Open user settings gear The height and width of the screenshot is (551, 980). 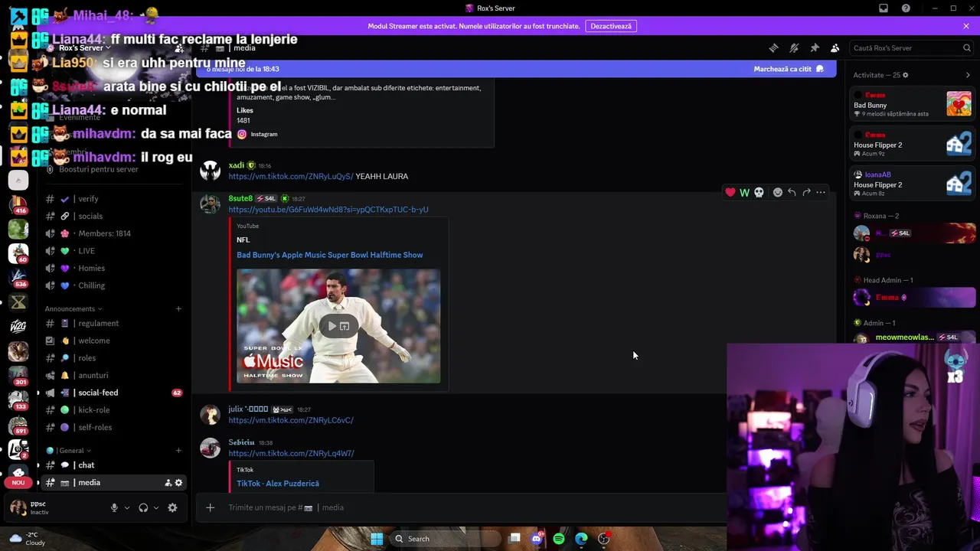point(172,507)
